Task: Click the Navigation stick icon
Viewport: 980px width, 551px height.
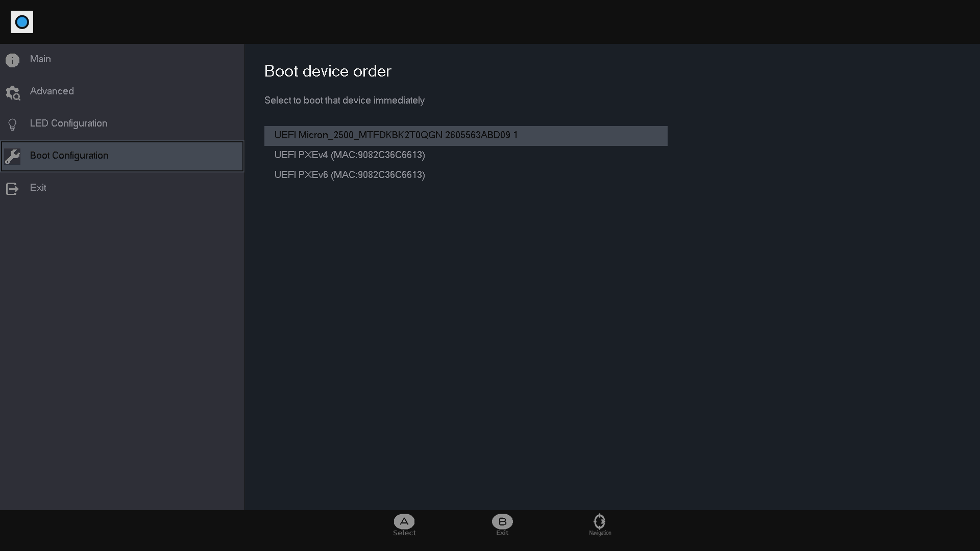Action: coord(600,521)
